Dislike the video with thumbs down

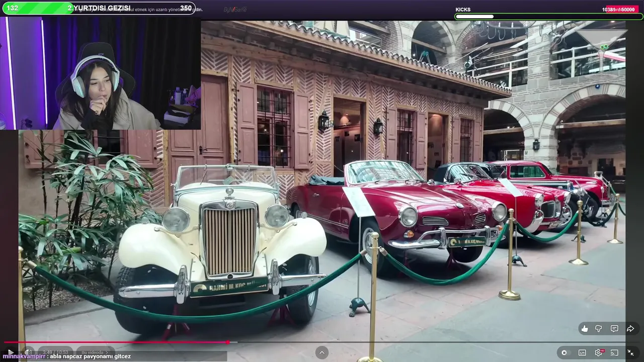coord(599,329)
